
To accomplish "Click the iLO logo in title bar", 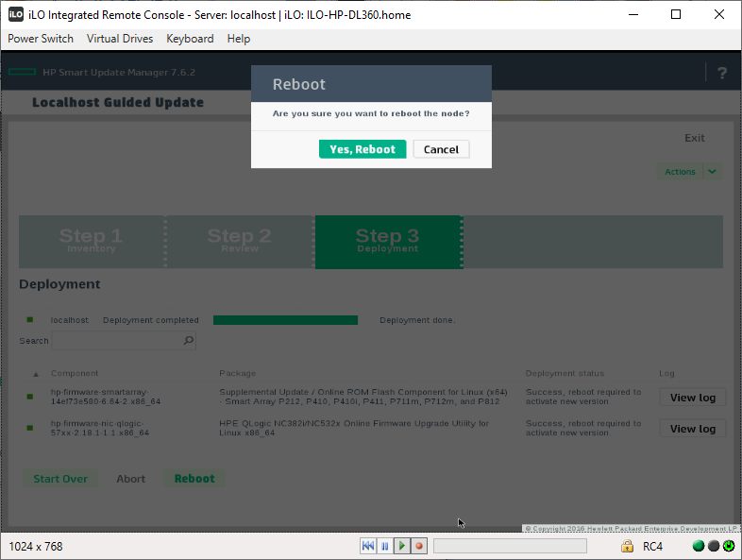I will (16, 14).
